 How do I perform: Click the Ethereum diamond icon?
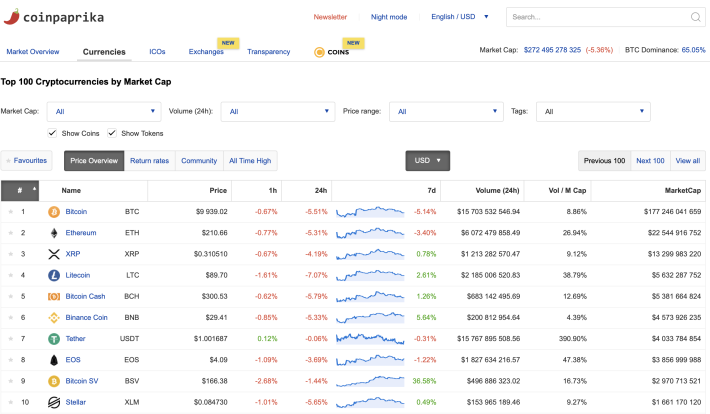(x=54, y=233)
